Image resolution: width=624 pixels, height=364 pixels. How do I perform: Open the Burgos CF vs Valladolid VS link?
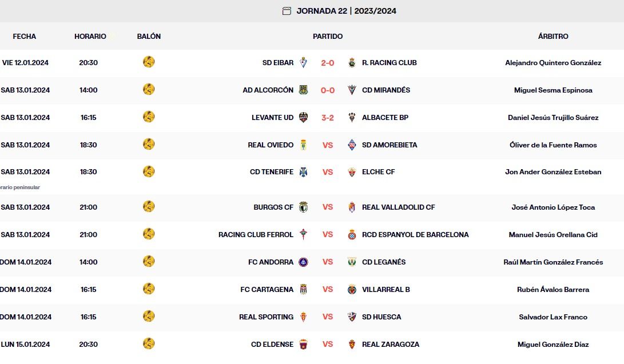pos(328,207)
